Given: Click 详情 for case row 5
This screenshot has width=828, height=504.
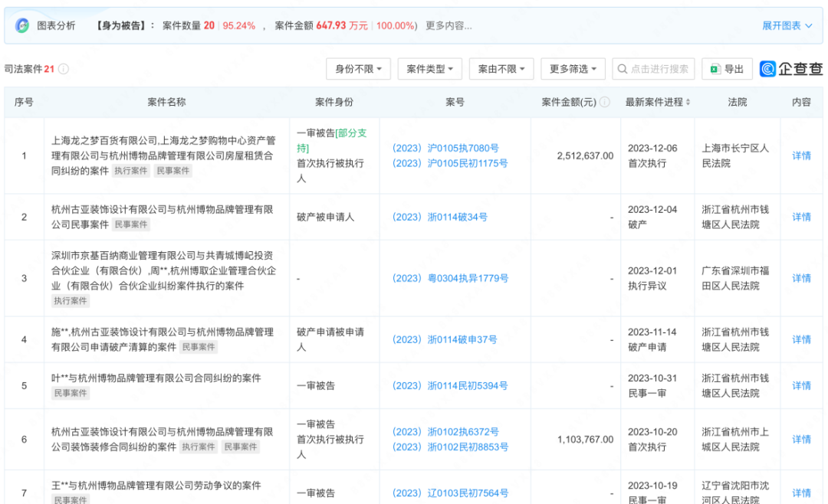Looking at the screenshot, I should [801, 385].
